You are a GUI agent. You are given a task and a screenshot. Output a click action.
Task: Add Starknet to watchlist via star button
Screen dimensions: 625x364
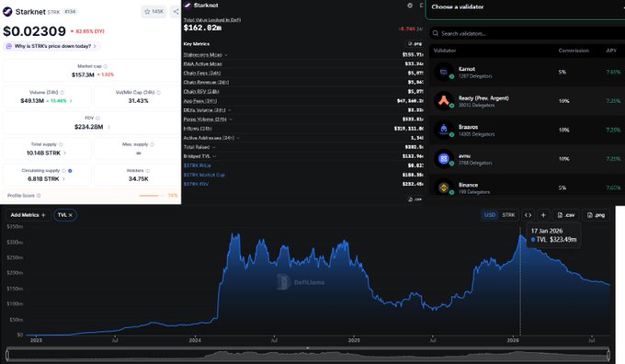(153, 12)
